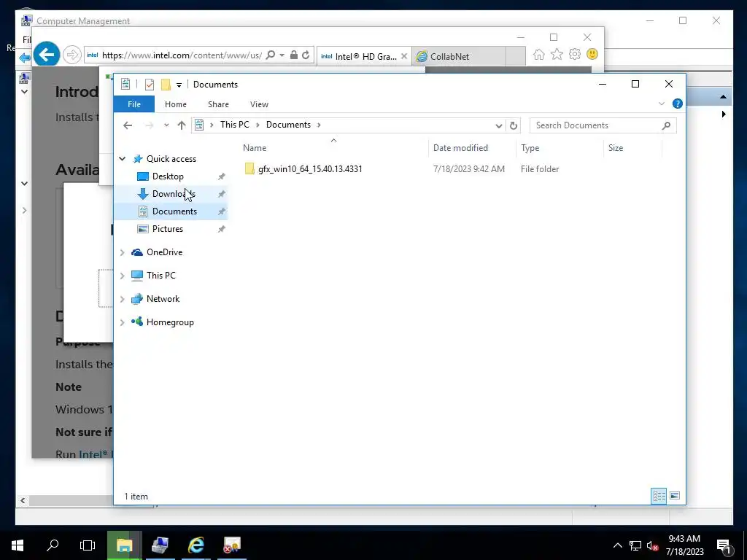
Task: Click File Explorer taskbar icon
Action: click(124, 545)
